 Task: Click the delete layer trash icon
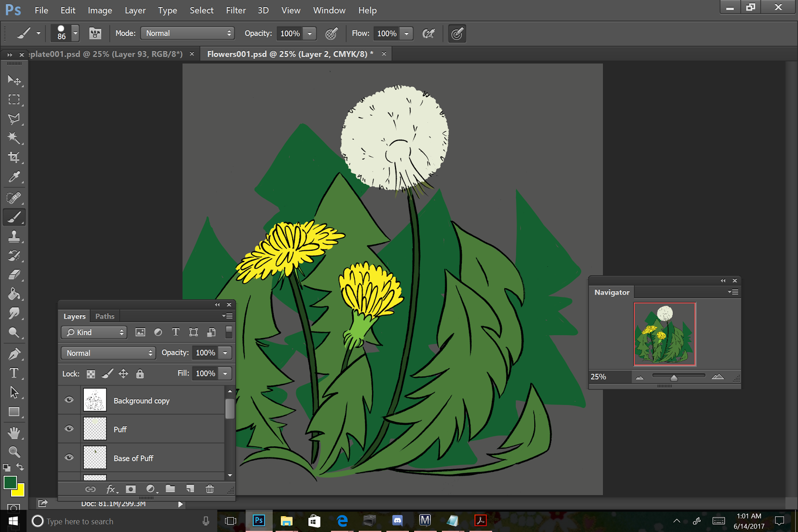coord(210,489)
